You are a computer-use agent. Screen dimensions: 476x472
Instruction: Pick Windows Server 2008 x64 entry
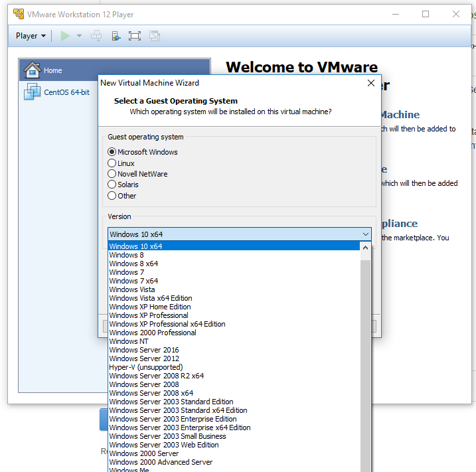234,393
